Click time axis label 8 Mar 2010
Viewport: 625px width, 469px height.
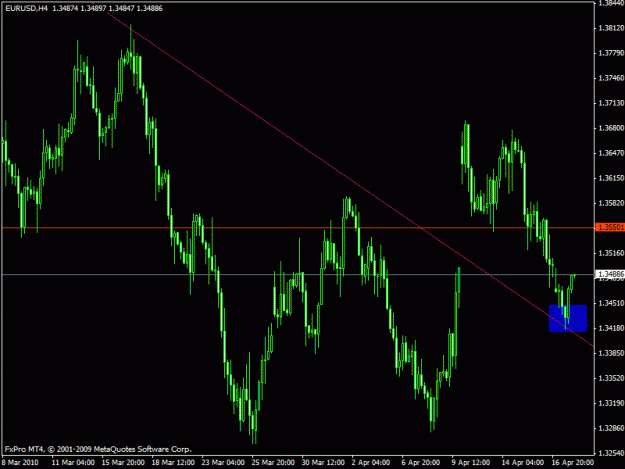[x=20, y=463]
